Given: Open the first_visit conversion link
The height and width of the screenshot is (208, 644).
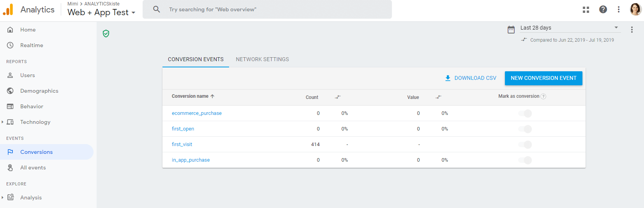Looking at the screenshot, I should pos(182,145).
